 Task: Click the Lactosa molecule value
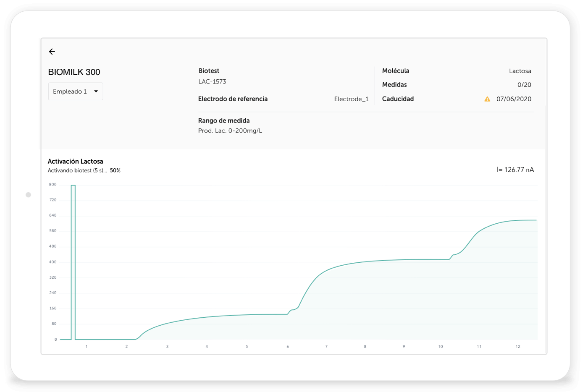520,71
